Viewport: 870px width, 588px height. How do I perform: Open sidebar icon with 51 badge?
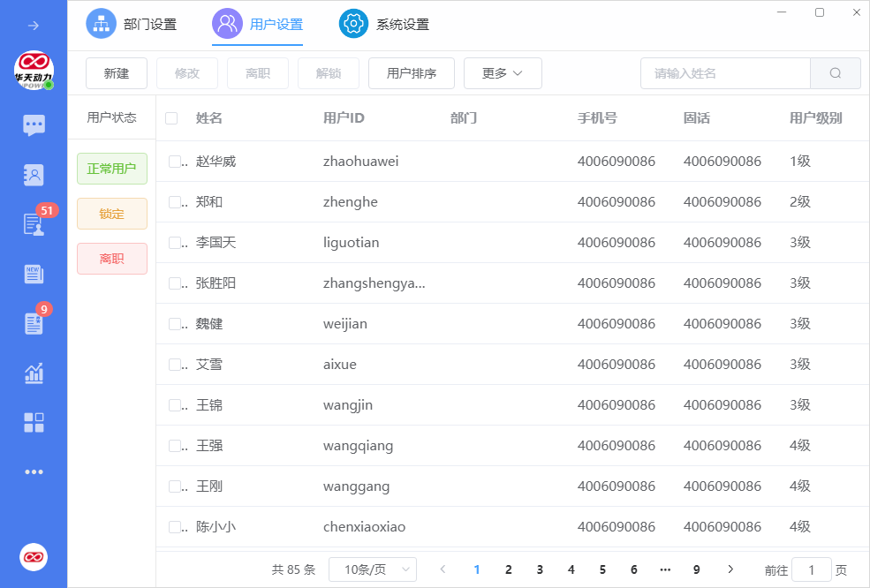(34, 224)
